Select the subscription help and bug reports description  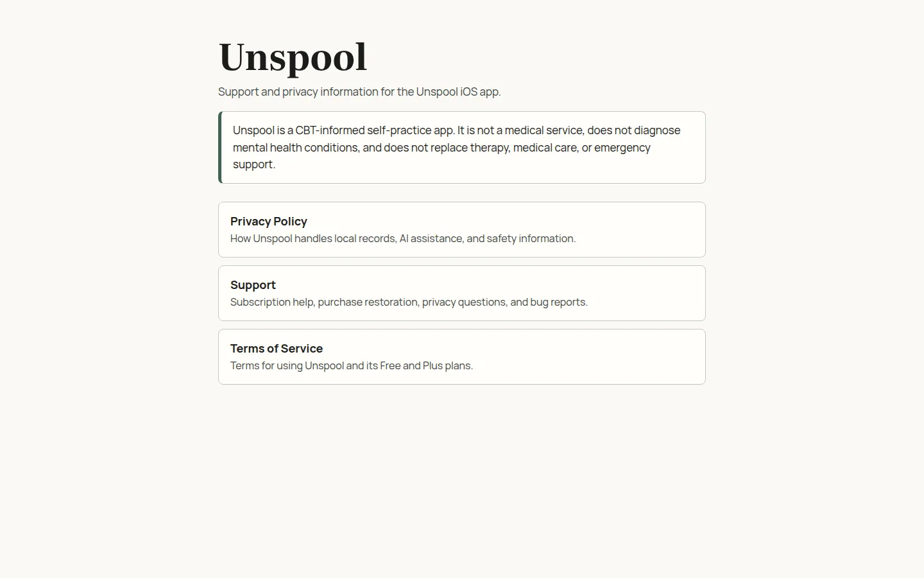pyautogui.click(x=409, y=302)
